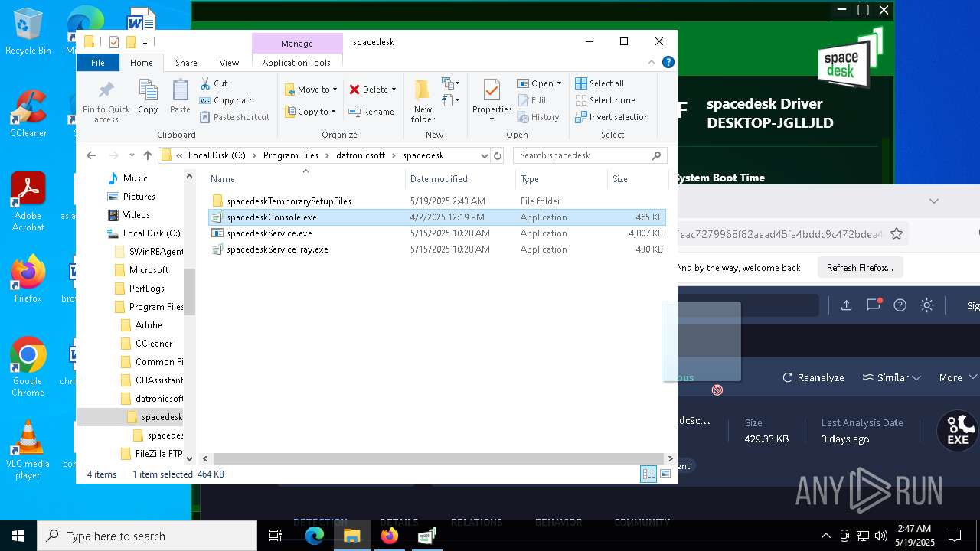Click the Paste ribbon icon
The height and width of the screenshot is (551, 980).
[180, 97]
